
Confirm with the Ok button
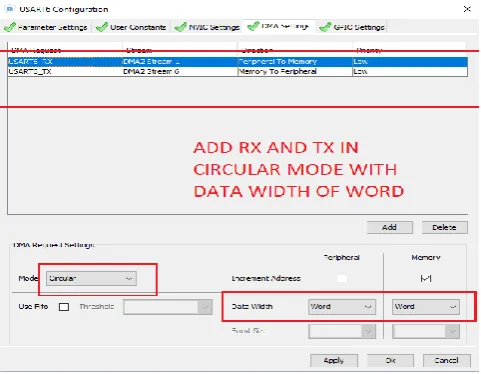coord(390,360)
